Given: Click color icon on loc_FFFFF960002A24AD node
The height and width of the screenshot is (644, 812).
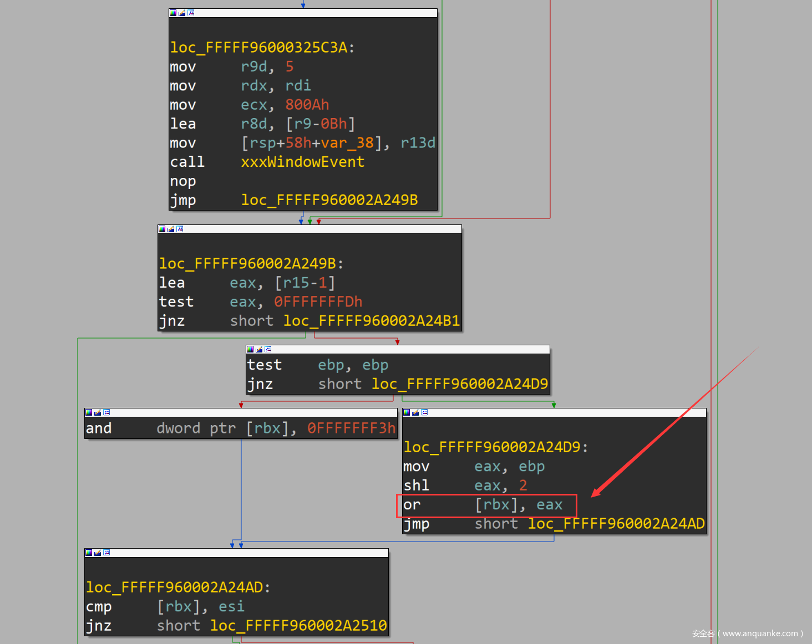Looking at the screenshot, I should pyautogui.click(x=89, y=553).
